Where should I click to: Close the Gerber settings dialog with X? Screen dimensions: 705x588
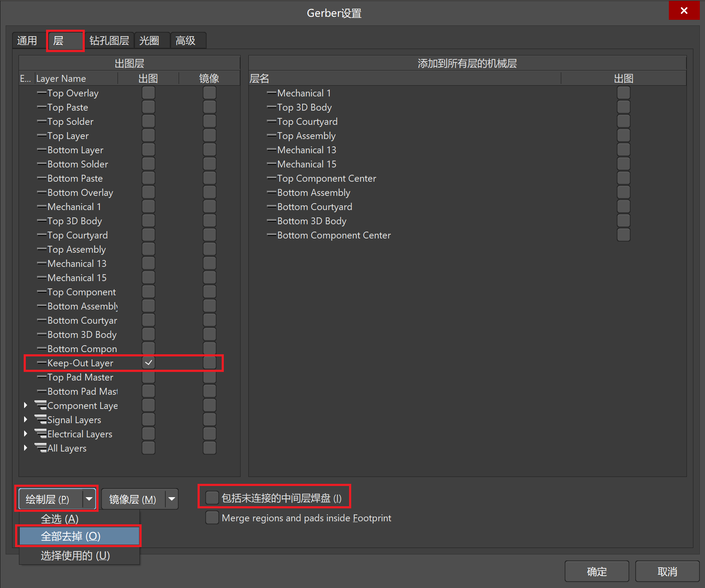click(x=684, y=10)
